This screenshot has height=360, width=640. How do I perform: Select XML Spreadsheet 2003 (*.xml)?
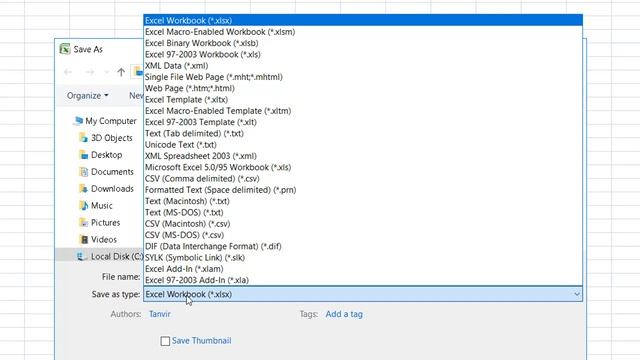[363, 156]
